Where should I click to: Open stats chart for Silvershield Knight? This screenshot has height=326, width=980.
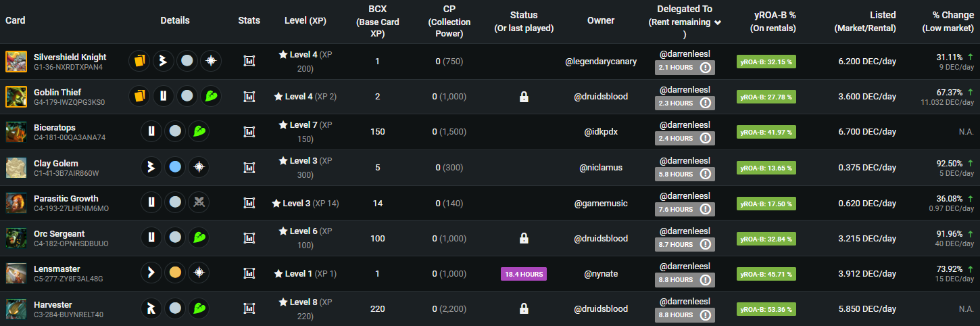click(249, 62)
